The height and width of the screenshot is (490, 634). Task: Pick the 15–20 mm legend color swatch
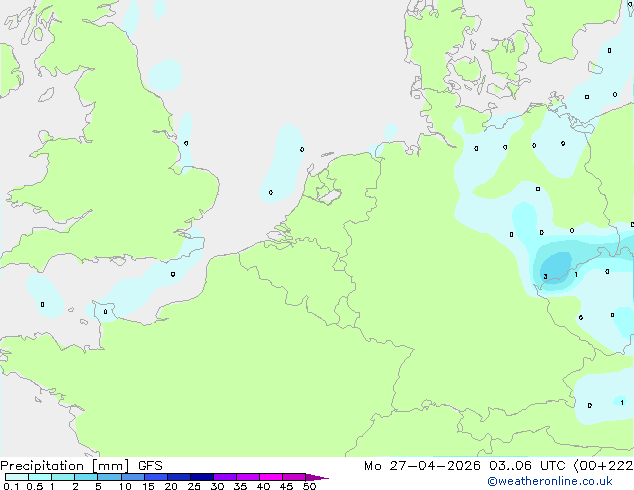(156, 477)
